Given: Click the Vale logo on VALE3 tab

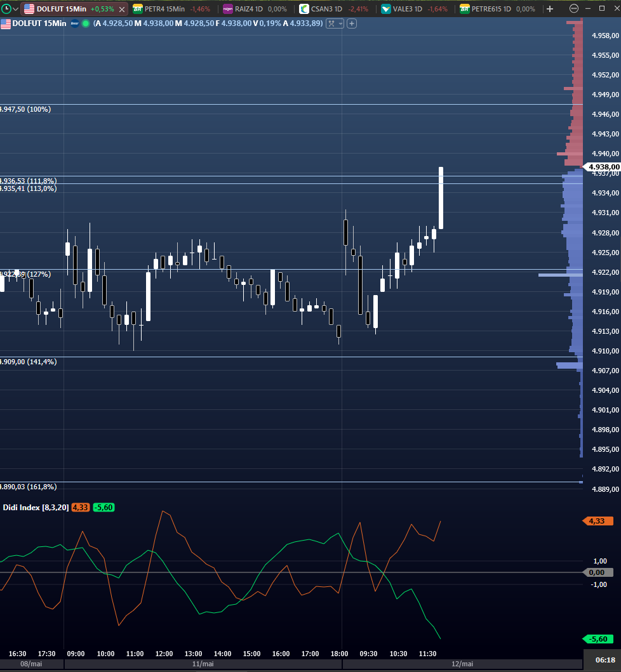Looking at the screenshot, I should click(385, 9).
